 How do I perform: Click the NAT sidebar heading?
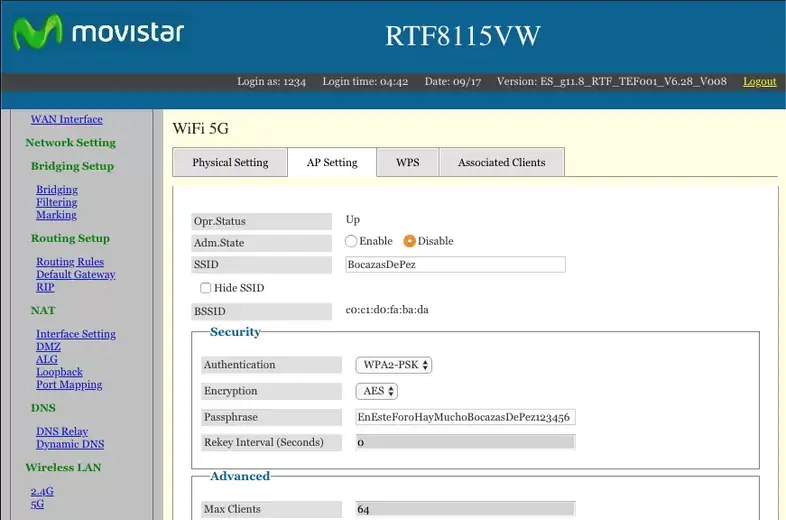pos(43,310)
